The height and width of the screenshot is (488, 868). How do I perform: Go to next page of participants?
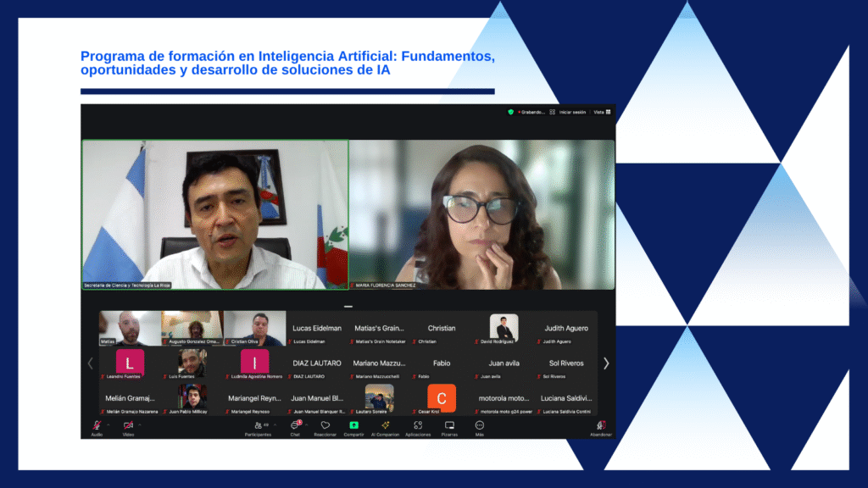pos(606,363)
